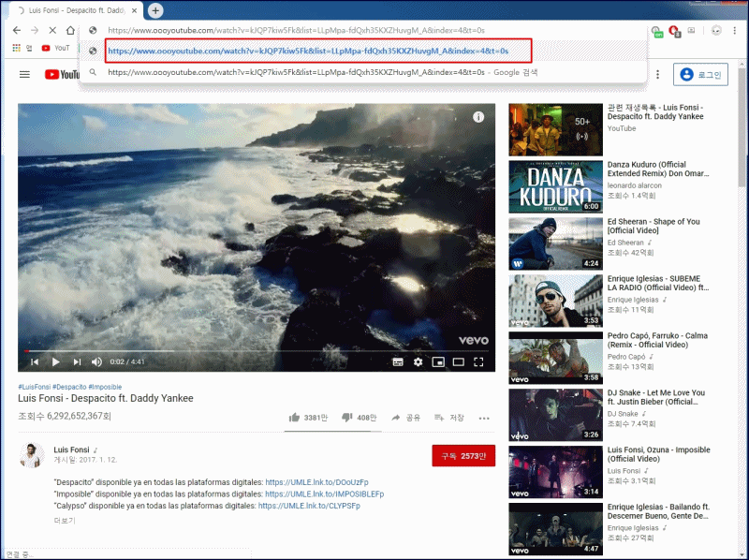Open the UMLE.lnk.to/DOoUzFp link
Screen dimensions: 749x560
tap(316, 482)
